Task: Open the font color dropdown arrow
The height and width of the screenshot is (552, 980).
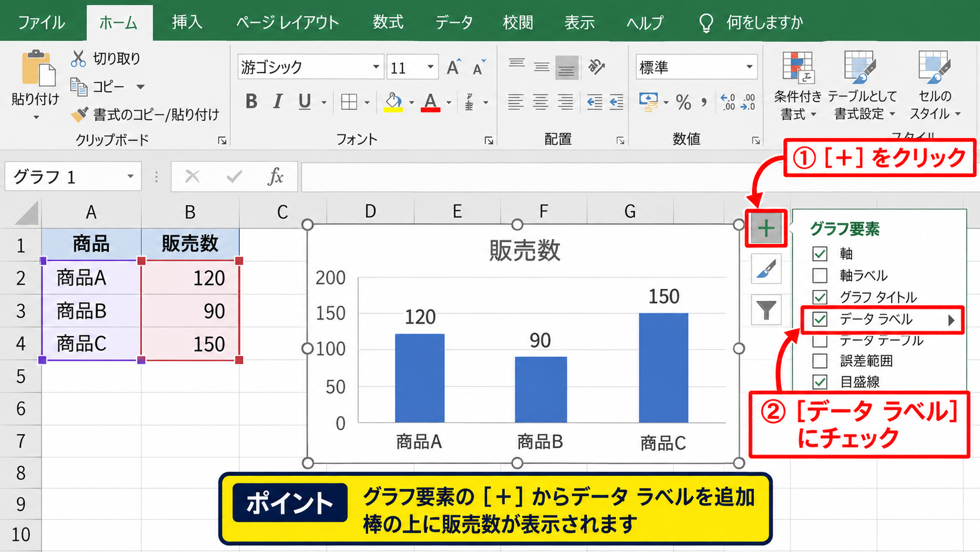Action: [449, 103]
